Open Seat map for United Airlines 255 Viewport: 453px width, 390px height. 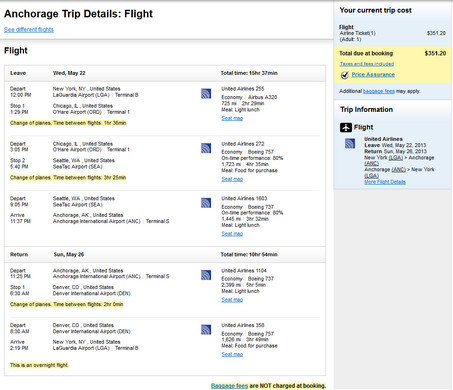tap(232, 118)
